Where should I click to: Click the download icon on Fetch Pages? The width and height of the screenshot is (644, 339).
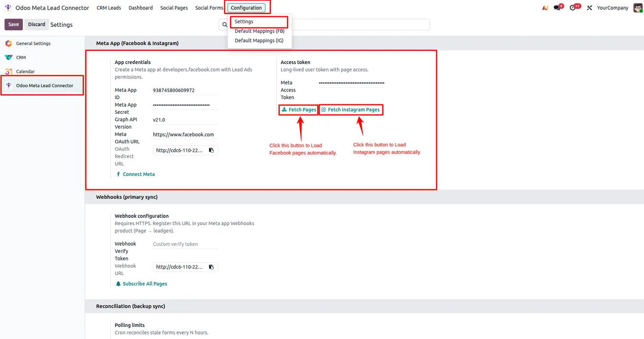coord(284,109)
